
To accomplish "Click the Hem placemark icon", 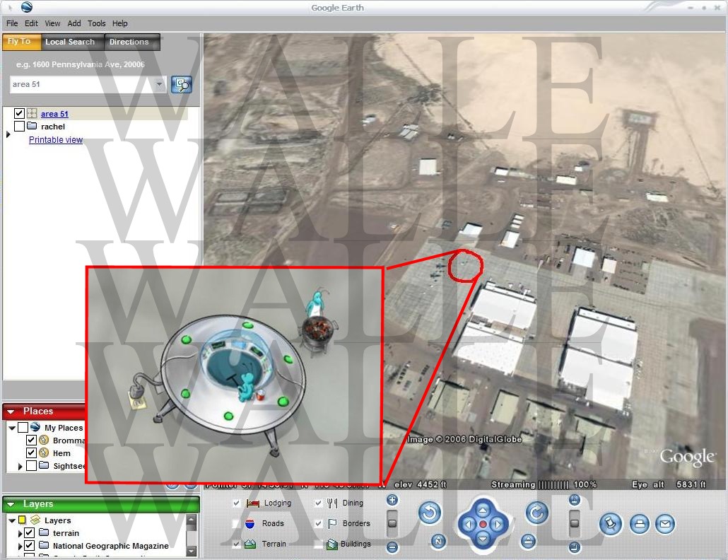I will 44,453.
